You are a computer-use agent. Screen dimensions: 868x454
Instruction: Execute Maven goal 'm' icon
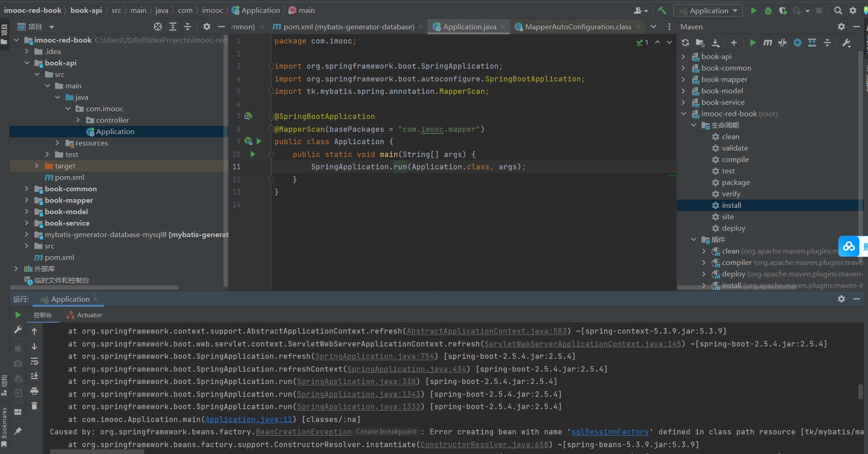click(x=768, y=43)
